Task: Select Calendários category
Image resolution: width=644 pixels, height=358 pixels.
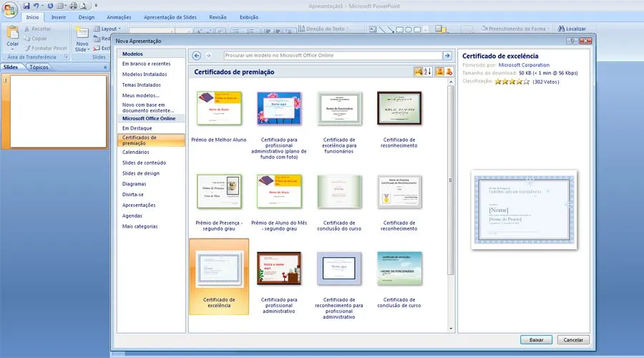Action: point(135,152)
